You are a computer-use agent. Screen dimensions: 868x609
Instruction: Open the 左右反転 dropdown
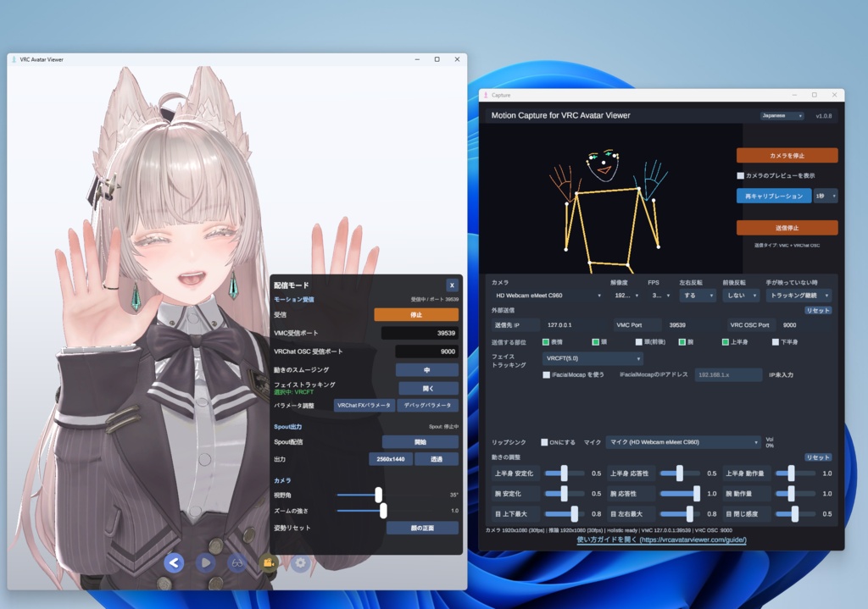[698, 296]
